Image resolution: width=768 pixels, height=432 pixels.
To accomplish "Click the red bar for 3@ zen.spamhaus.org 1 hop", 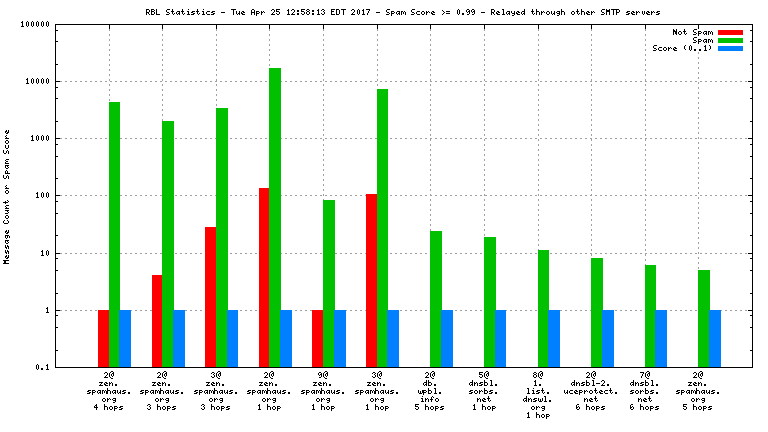I will click(x=371, y=281).
